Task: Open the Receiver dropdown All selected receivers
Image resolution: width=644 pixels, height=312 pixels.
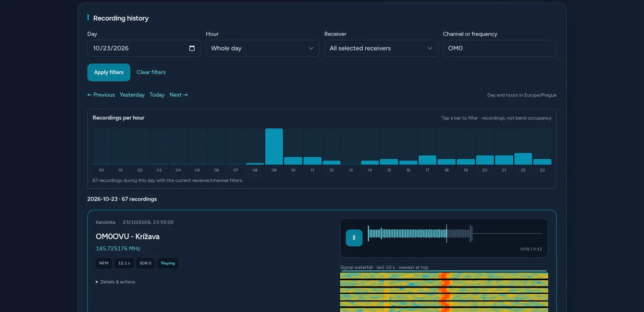Action: click(x=381, y=48)
